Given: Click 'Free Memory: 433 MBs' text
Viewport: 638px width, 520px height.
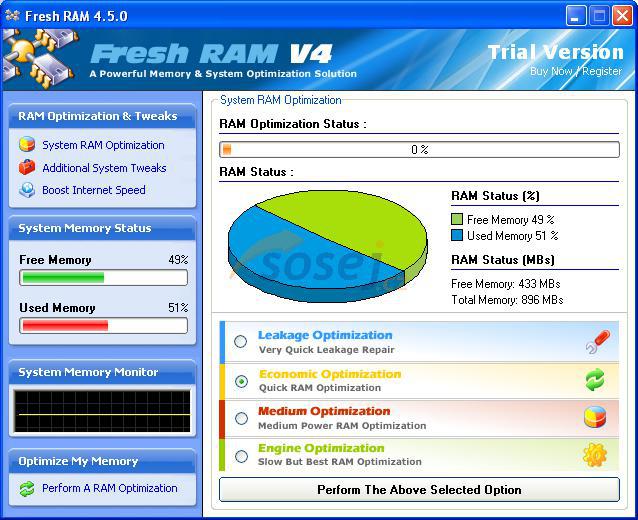Looking at the screenshot, I should (x=506, y=284).
